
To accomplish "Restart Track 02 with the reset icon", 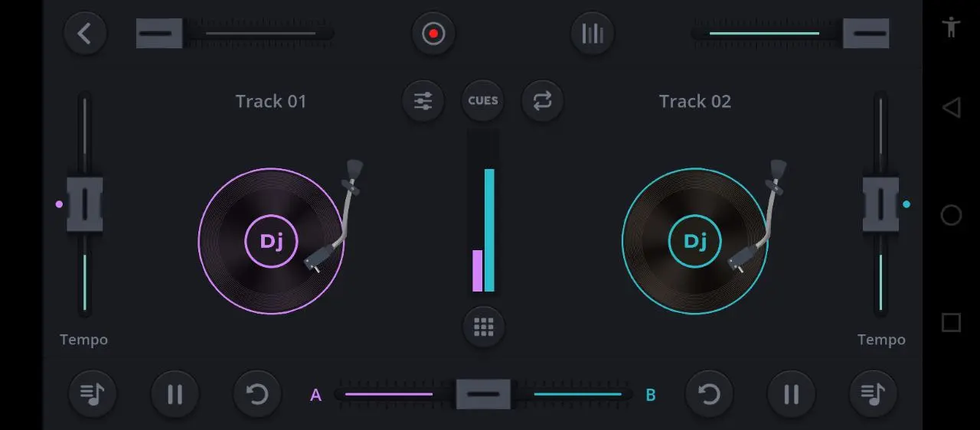I will 709,395.
